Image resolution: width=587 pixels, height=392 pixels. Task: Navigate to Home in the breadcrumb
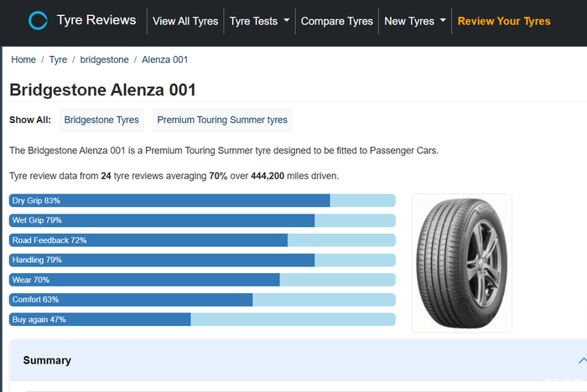[x=23, y=60]
